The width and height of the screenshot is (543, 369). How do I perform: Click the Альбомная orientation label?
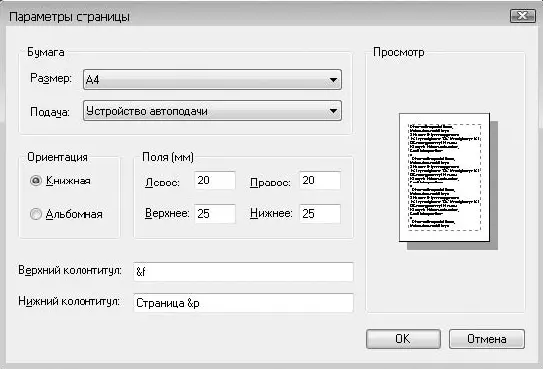[74, 214]
